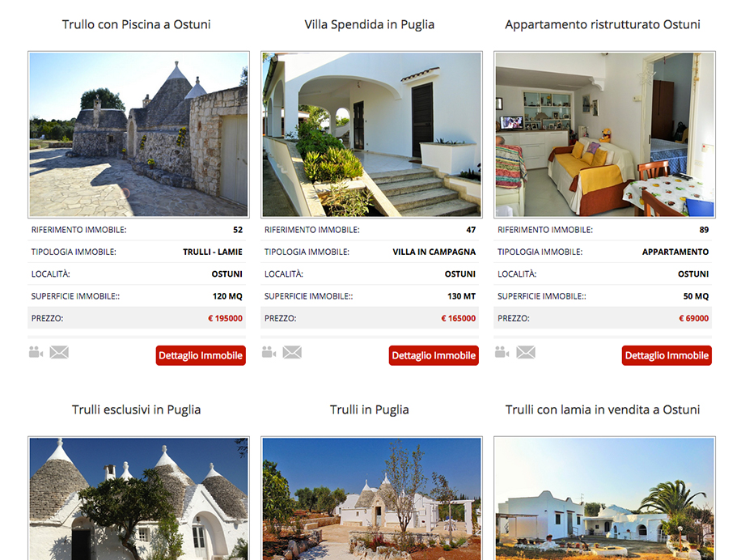Open the Trullo con Piscina a Ostuni title
This screenshot has height=560, width=741.
(137, 24)
